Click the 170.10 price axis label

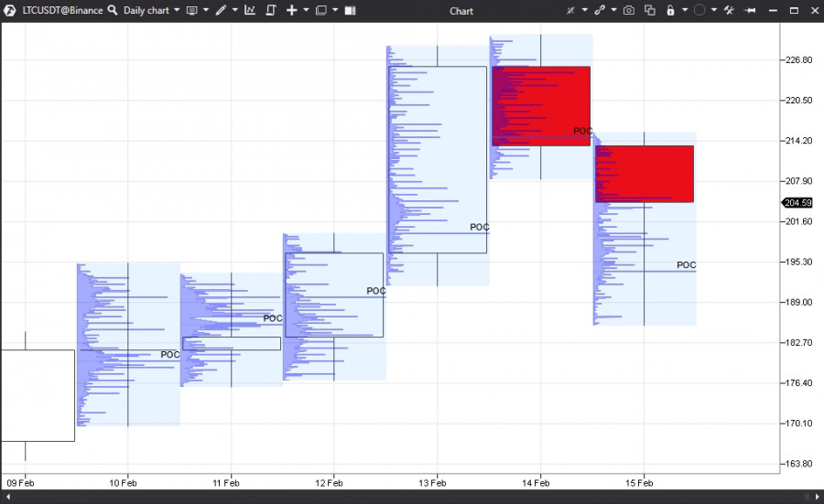[798, 424]
